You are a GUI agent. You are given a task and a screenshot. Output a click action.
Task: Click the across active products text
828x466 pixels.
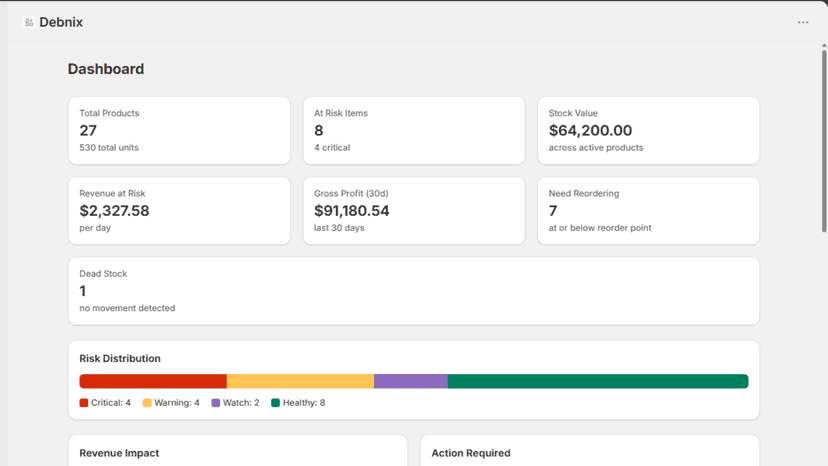(x=596, y=147)
